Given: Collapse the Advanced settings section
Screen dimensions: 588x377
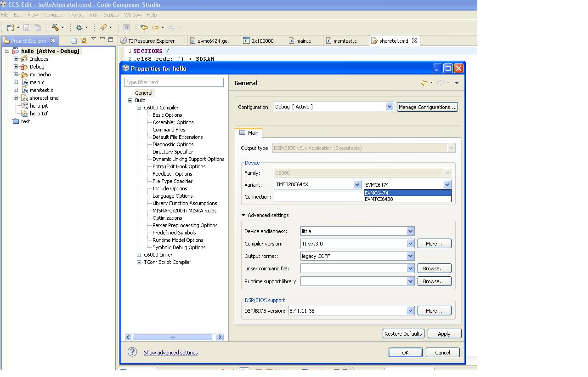Looking at the screenshot, I should tap(243, 215).
